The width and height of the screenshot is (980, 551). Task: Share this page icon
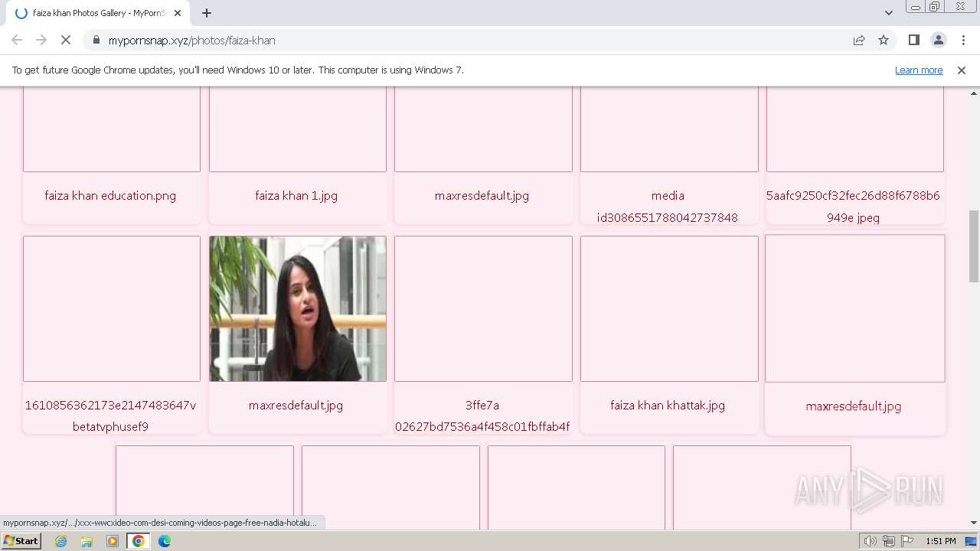tap(859, 40)
